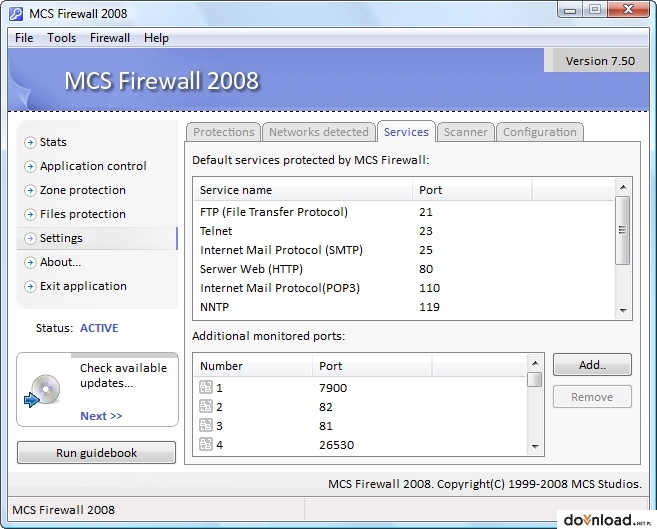Select the Services tab

[406, 132]
